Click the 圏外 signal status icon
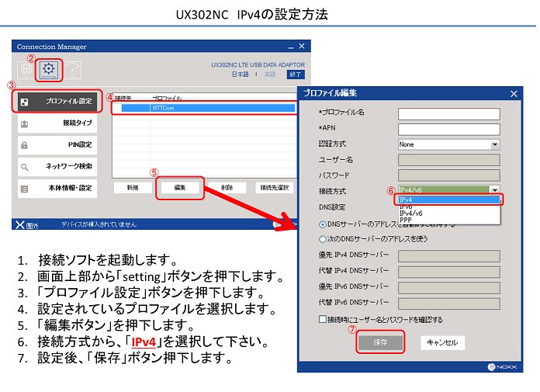540x392 pixels. point(20,225)
